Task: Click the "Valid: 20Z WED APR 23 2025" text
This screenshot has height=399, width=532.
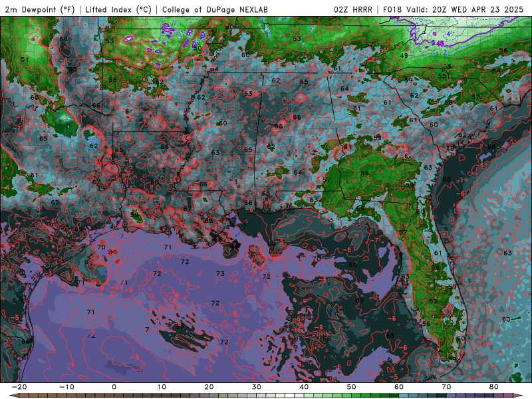Action: (466, 10)
